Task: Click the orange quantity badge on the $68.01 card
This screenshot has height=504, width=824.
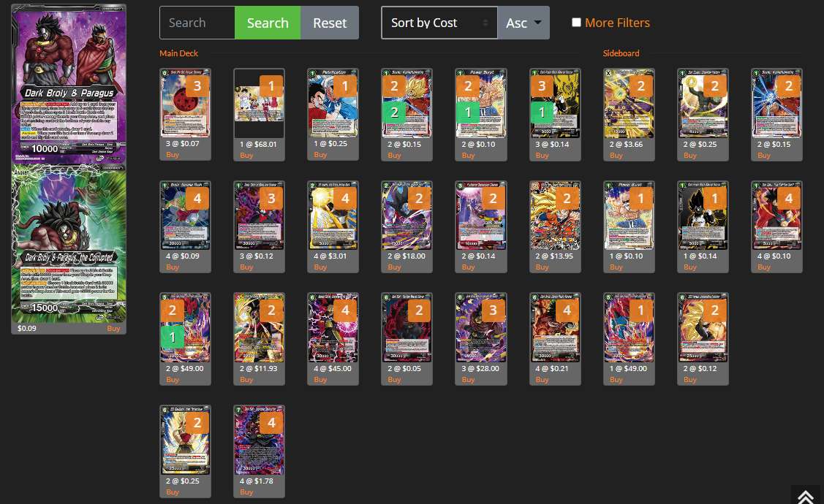Action: (x=271, y=85)
